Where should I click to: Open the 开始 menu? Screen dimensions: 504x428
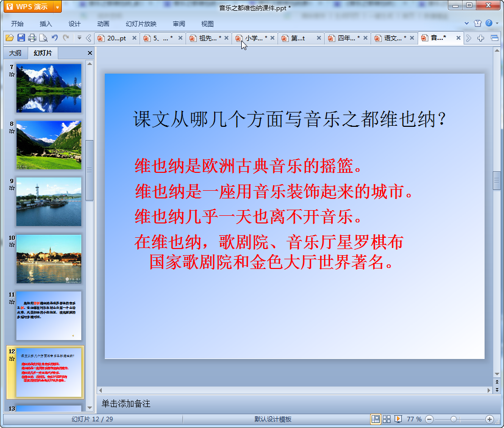pyautogui.click(x=17, y=24)
